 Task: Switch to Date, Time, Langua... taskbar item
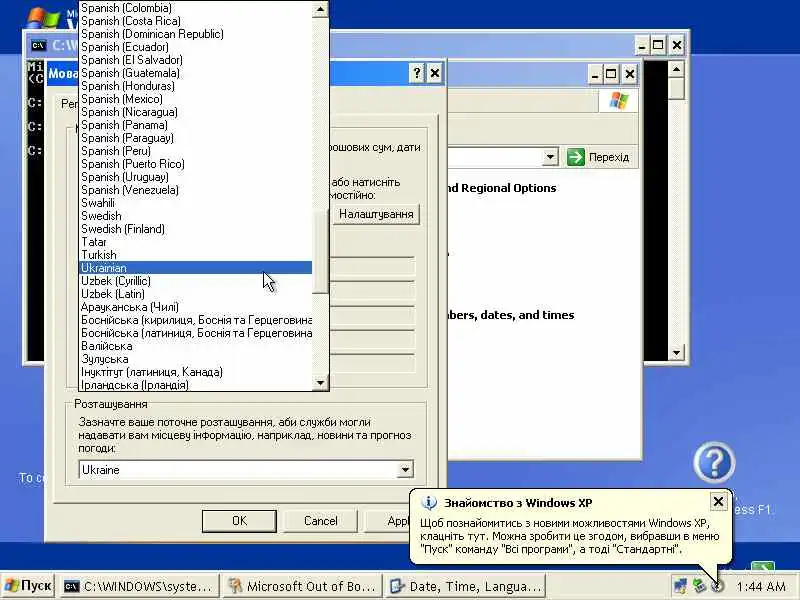click(x=465, y=586)
